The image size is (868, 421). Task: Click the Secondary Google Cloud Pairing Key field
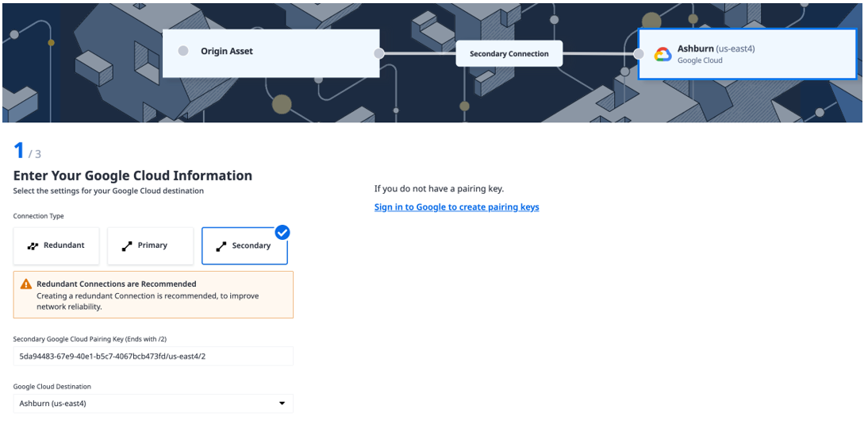(x=153, y=356)
